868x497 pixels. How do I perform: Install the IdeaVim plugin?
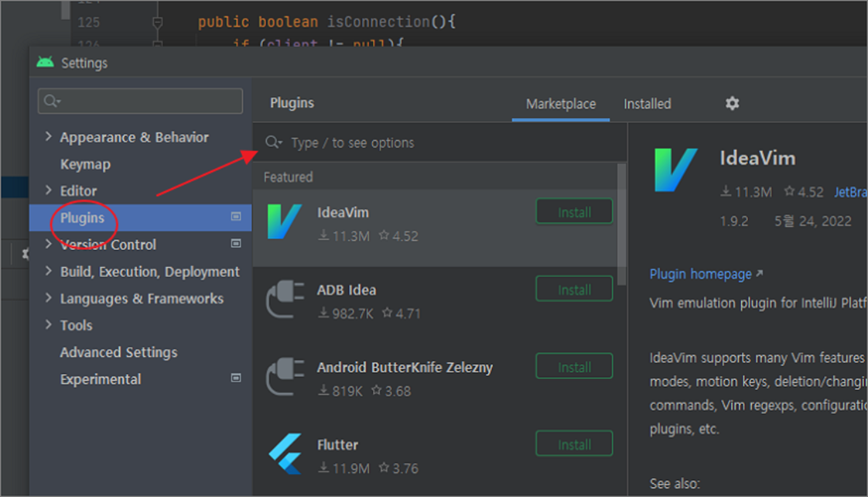pos(574,211)
